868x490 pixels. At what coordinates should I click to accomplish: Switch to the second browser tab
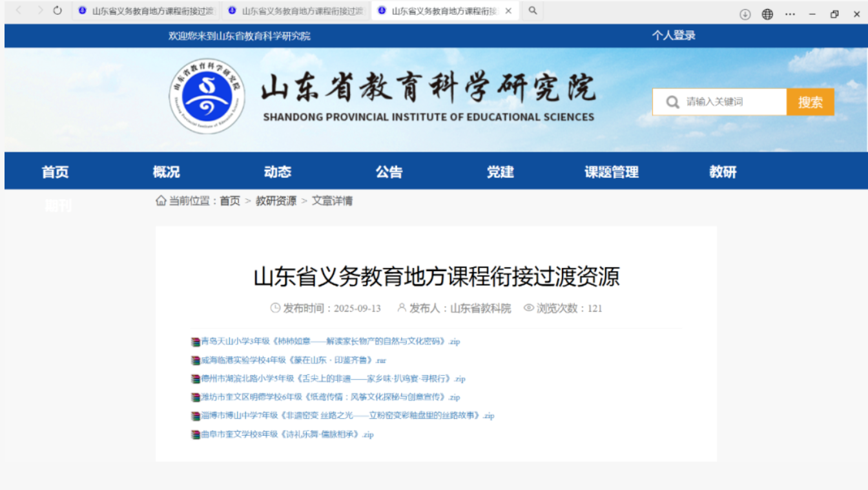pos(296,11)
